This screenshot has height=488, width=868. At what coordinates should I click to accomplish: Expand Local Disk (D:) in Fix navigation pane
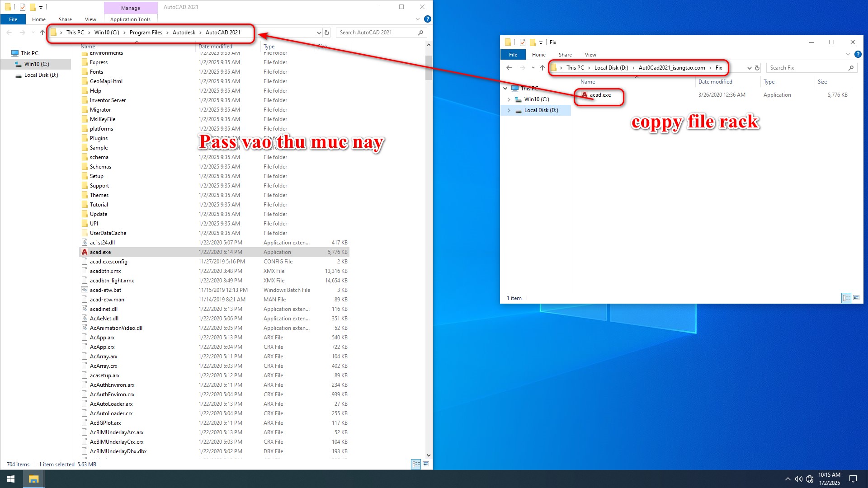[x=509, y=110]
